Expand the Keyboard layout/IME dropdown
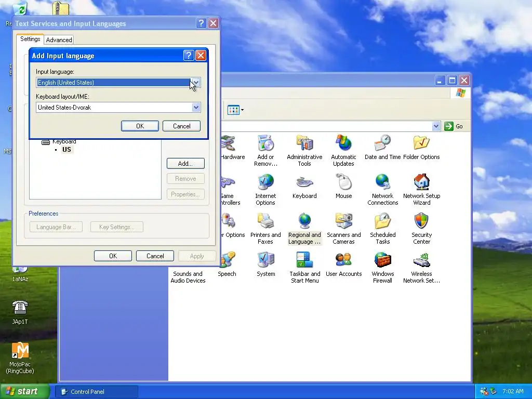The image size is (532, 399). point(196,107)
